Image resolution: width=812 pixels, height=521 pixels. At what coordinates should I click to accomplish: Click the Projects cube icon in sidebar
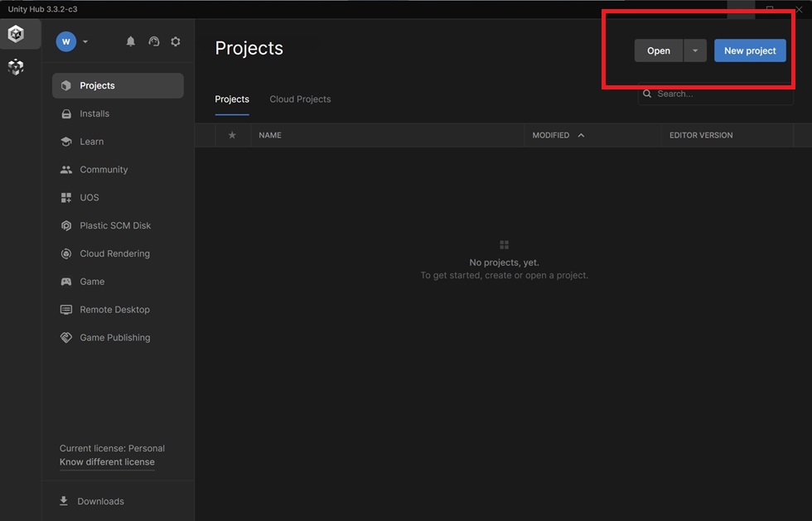click(65, 85)
